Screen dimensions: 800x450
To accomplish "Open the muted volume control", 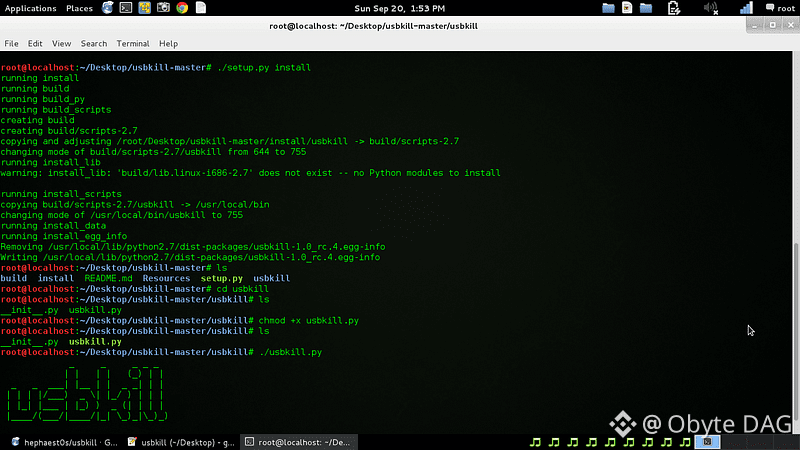I will coord(711,8).
